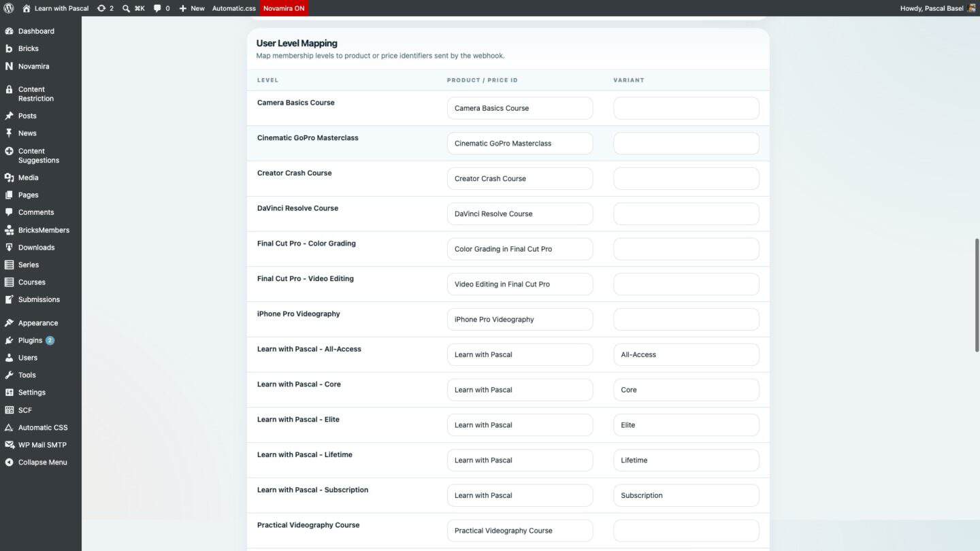Viewport: 980px width, 551px height.
Task: Open the Automatic CSS triangle icon
Action: click(9, 427)
